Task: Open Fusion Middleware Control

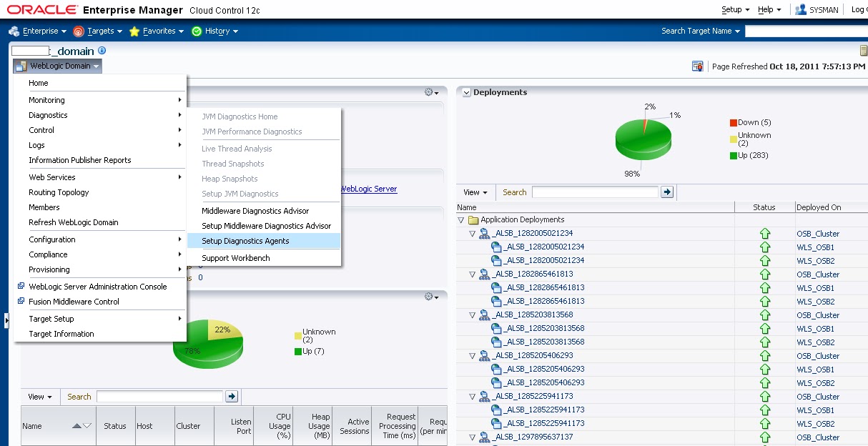Action: pyautogui.click(x=100, y=302)
